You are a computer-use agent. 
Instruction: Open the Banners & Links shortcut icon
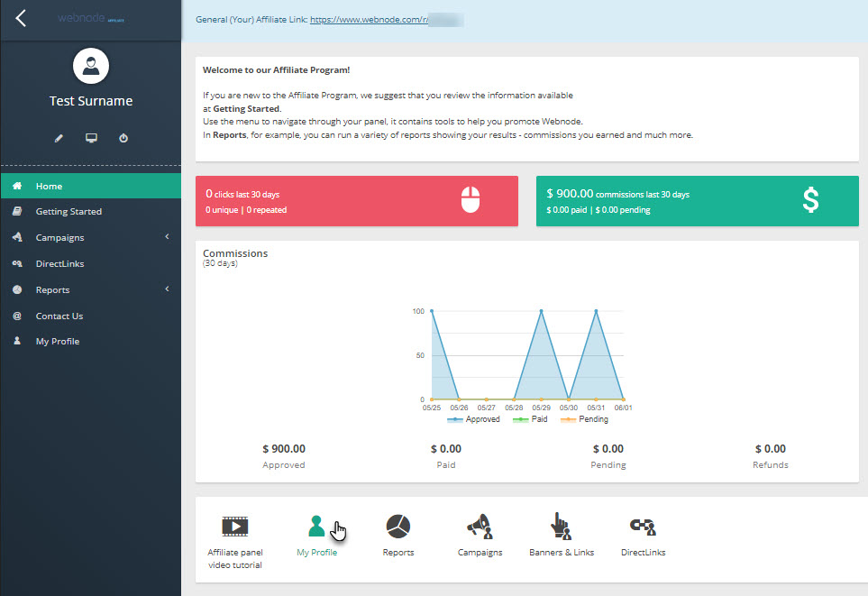[x=561, y=527]
